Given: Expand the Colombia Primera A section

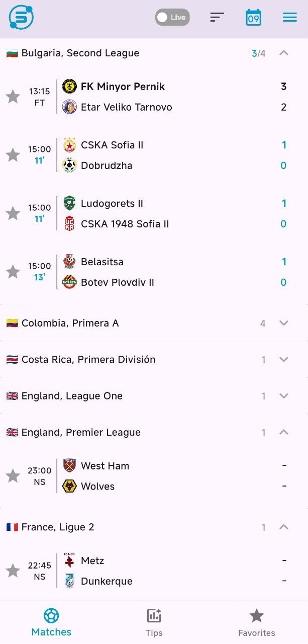Looking at the screenshot, I should [x=284, y=323].
